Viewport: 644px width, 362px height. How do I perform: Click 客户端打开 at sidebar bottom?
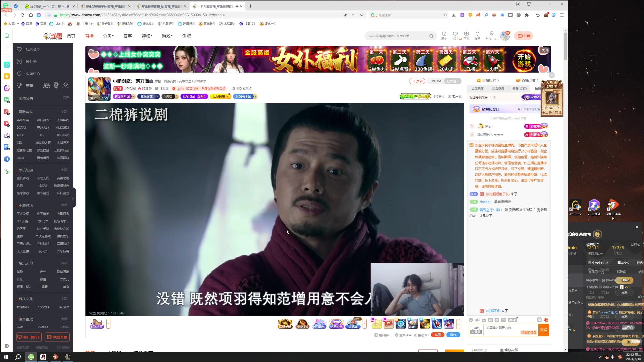coord(29,337)
